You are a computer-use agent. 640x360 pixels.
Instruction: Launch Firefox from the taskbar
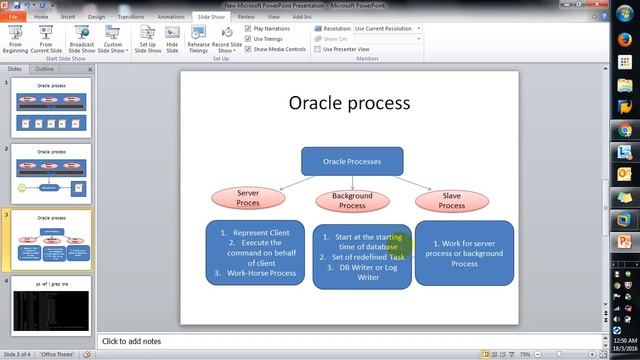tap(624, 40)
